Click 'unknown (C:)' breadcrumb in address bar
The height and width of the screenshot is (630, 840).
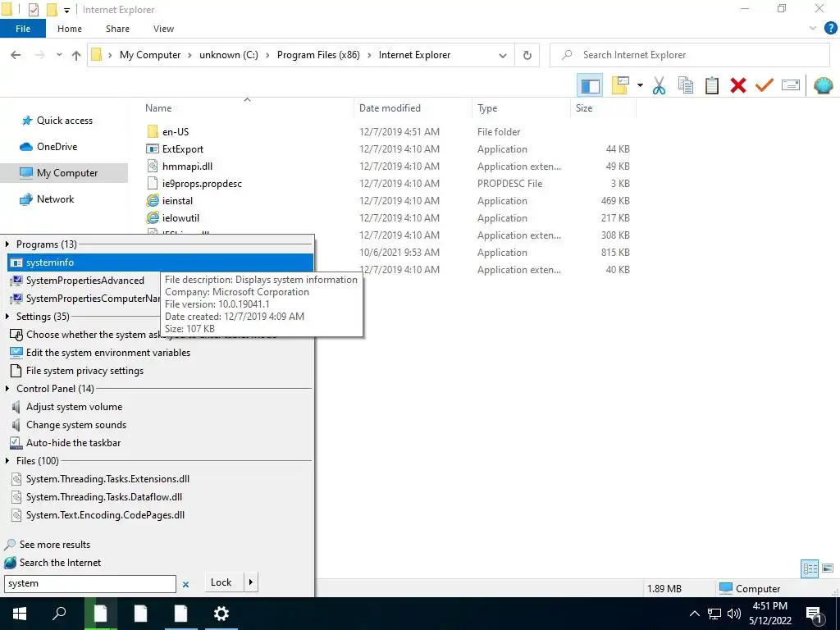pyautogui.click(x=229, y=55)
